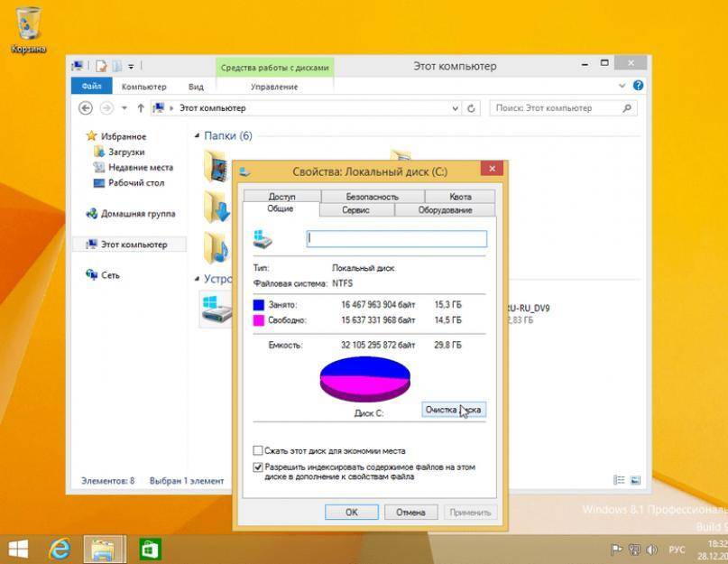
Task: Switch to large icons view in status bar
Action: (x=637, y=481)
